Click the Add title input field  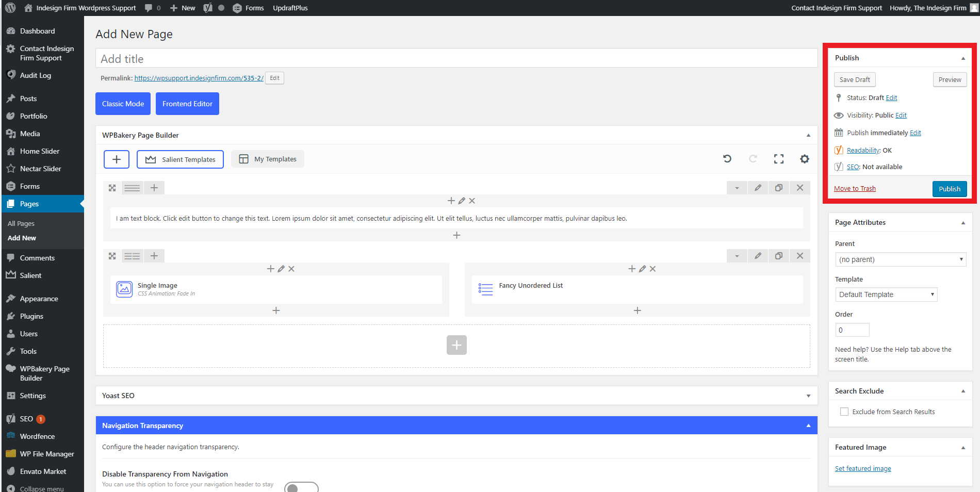click(456, 59)
